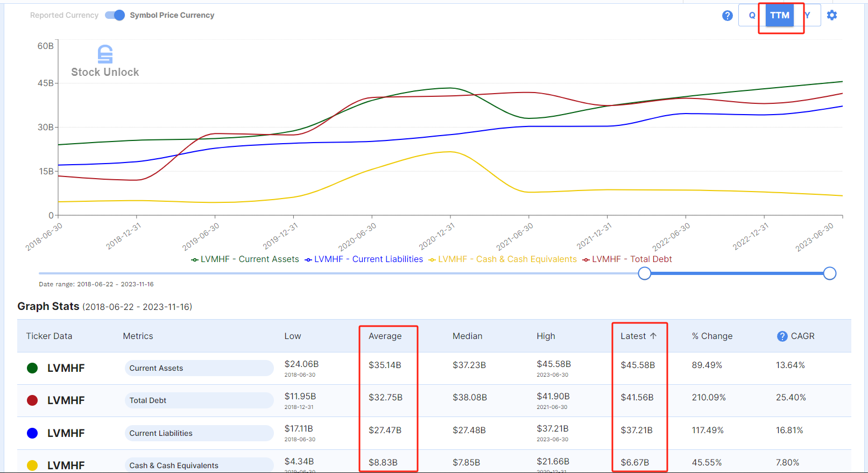Click the $41.90B high value
868x473 pixels.
click(x=553, y=397)
